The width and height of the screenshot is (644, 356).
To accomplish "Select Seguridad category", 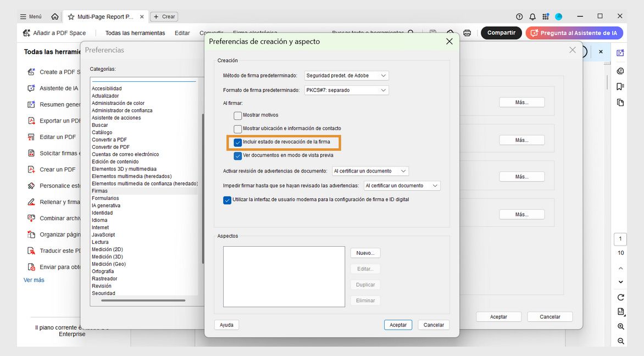I will pyautogui.click(x=103, y=293).
